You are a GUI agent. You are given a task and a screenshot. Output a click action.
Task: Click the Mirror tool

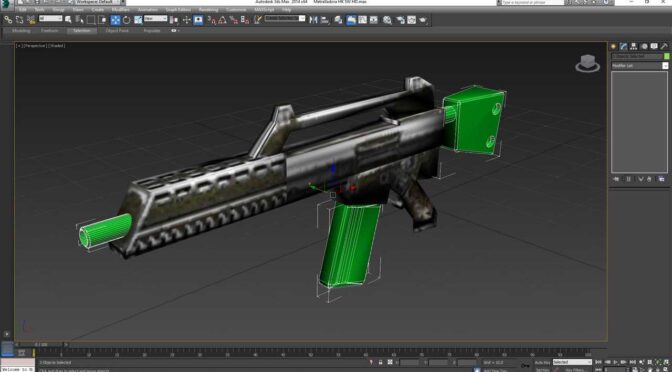(x=314, y=20)
